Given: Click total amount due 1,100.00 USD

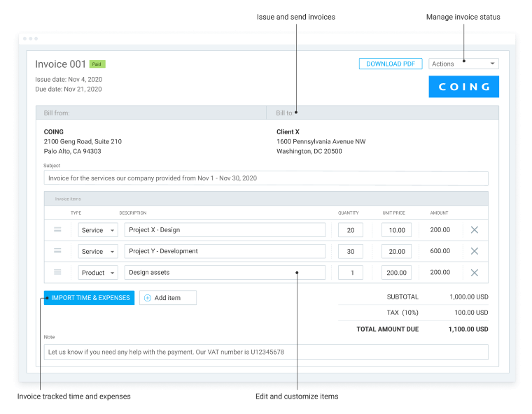Looking at the screenshot, I should click(468, 329).
